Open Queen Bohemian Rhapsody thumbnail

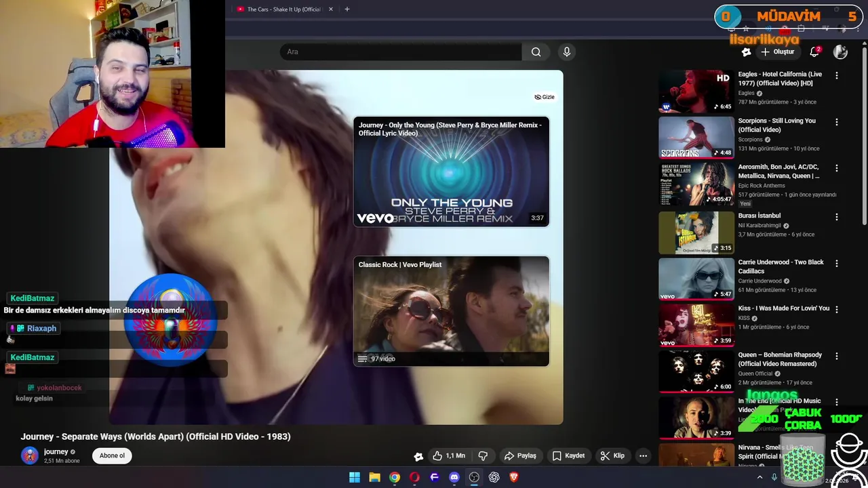tap(696, 371)
